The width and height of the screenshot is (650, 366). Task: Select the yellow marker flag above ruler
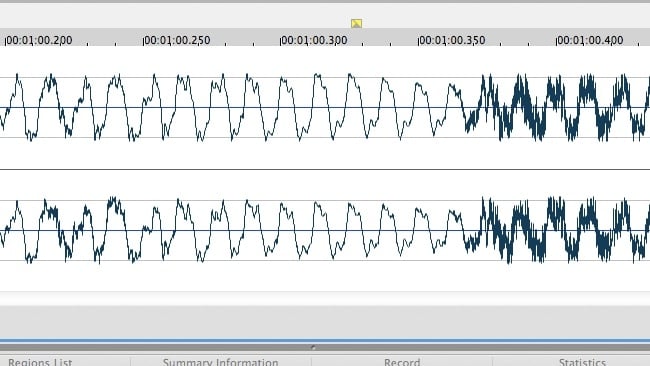point(356,23)
